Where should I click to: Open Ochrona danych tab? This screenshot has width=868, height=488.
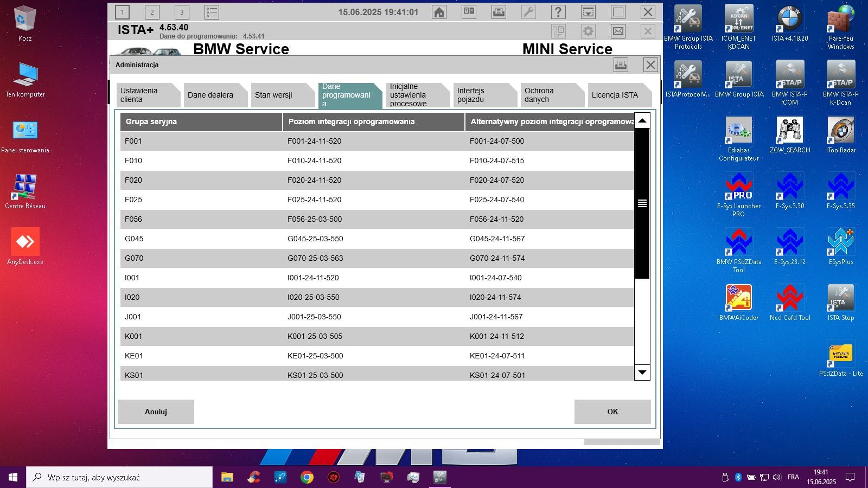click(x=552, y=95)
